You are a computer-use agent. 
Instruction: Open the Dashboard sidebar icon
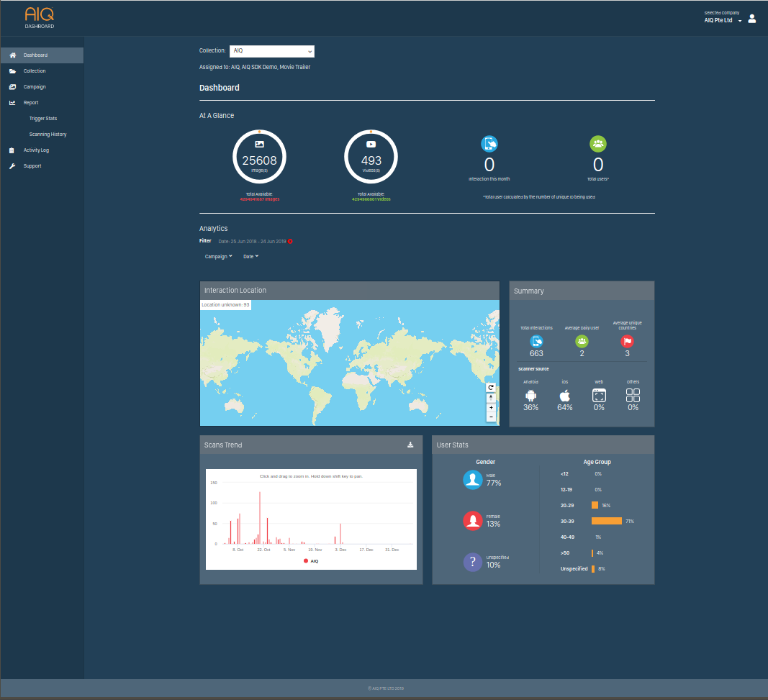tap(12, 55)
